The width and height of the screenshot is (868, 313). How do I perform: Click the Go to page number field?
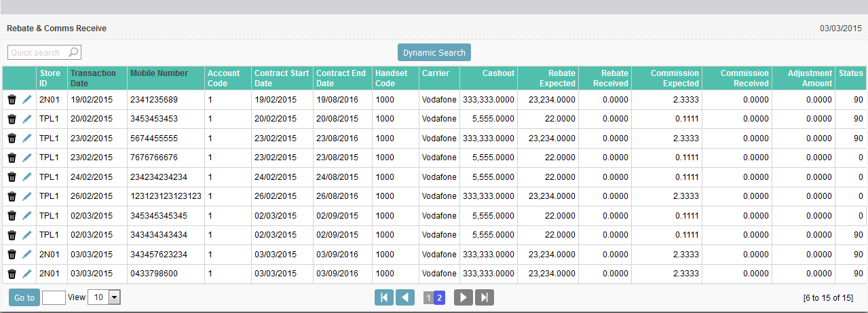[54, 297]
